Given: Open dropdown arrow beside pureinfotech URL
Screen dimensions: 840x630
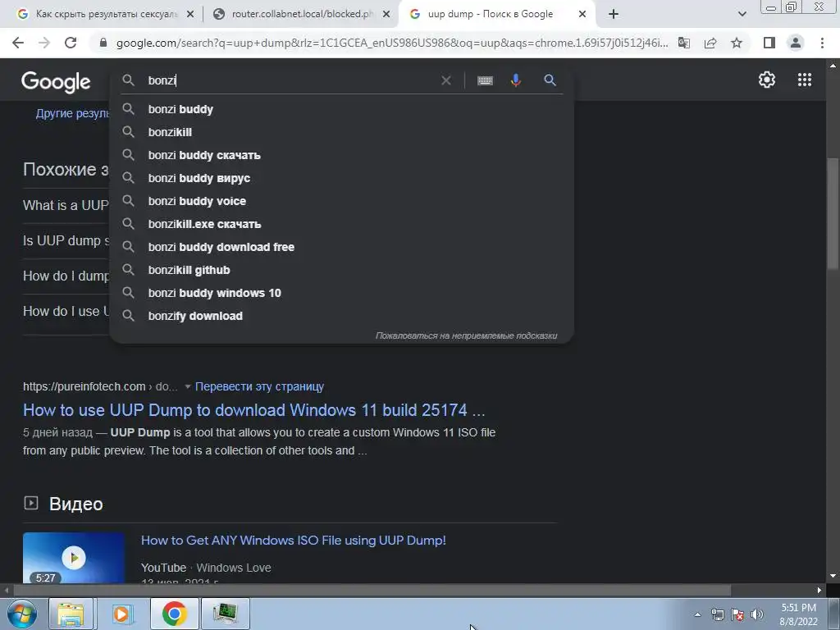Looking at the screenshot, I should point(188,387).
